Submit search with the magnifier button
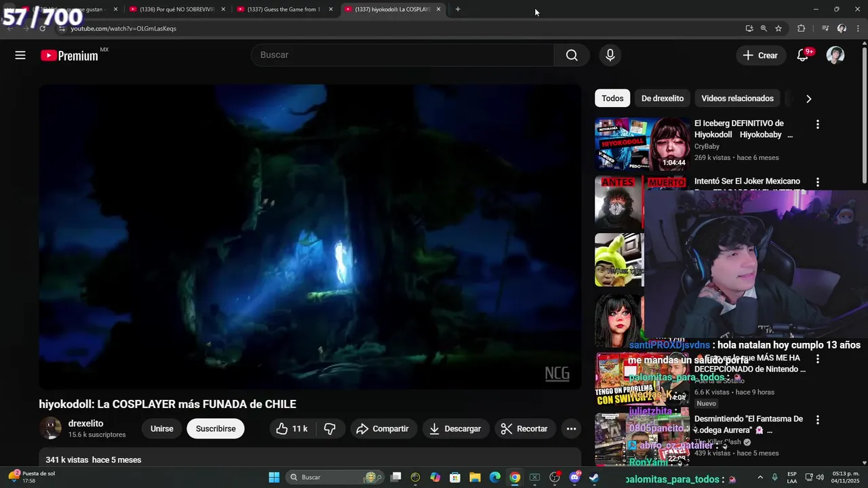868x488 pixels. point(572,55)
